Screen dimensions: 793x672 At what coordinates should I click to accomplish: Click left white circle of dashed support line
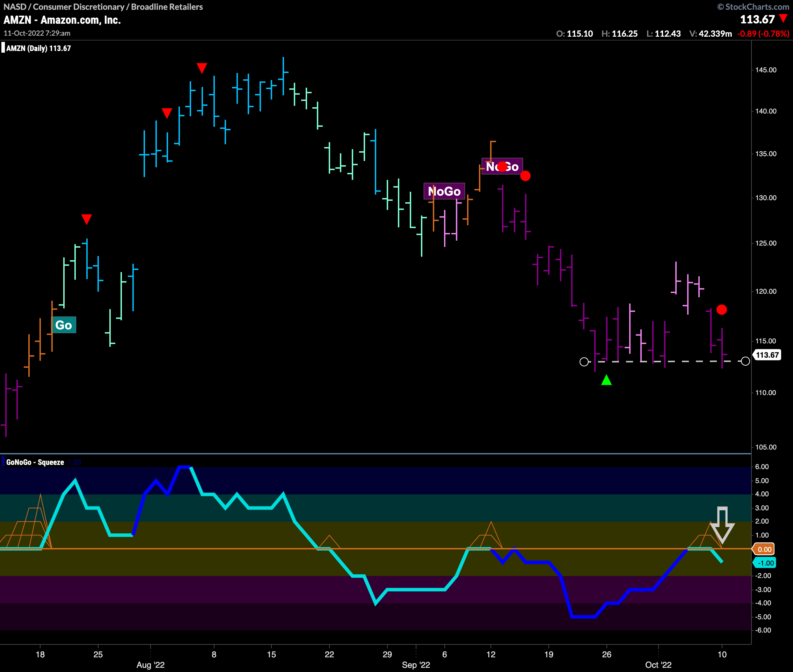tap(584, 361)
